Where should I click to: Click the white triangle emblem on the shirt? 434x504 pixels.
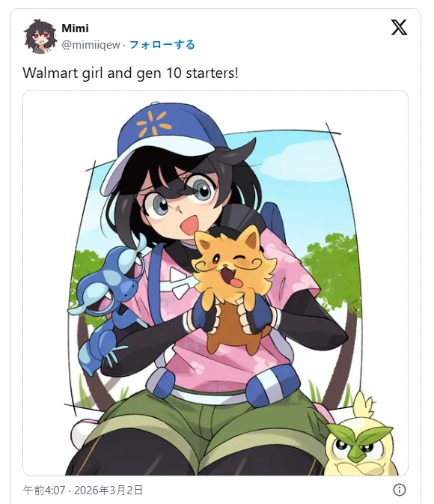tap(179, 282)
